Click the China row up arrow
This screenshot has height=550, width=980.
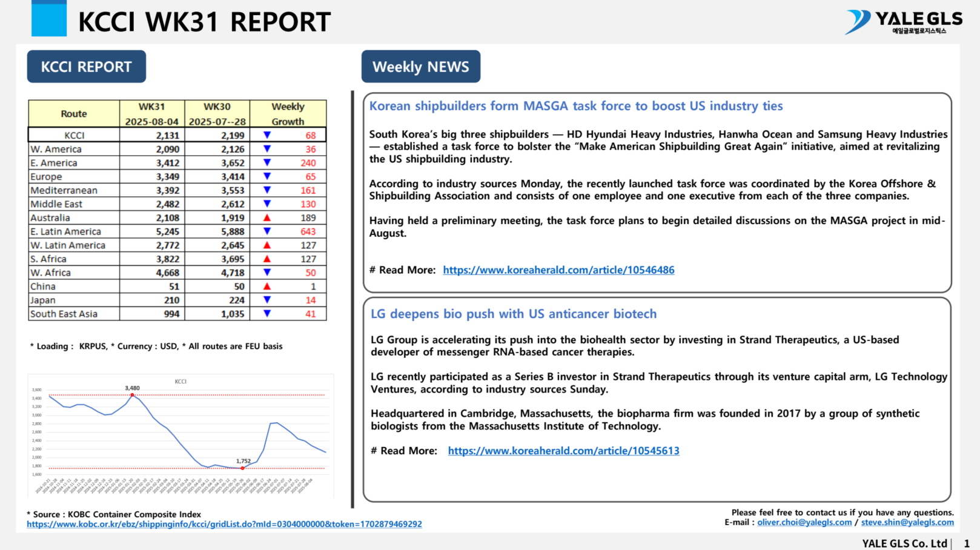[267, 287]
